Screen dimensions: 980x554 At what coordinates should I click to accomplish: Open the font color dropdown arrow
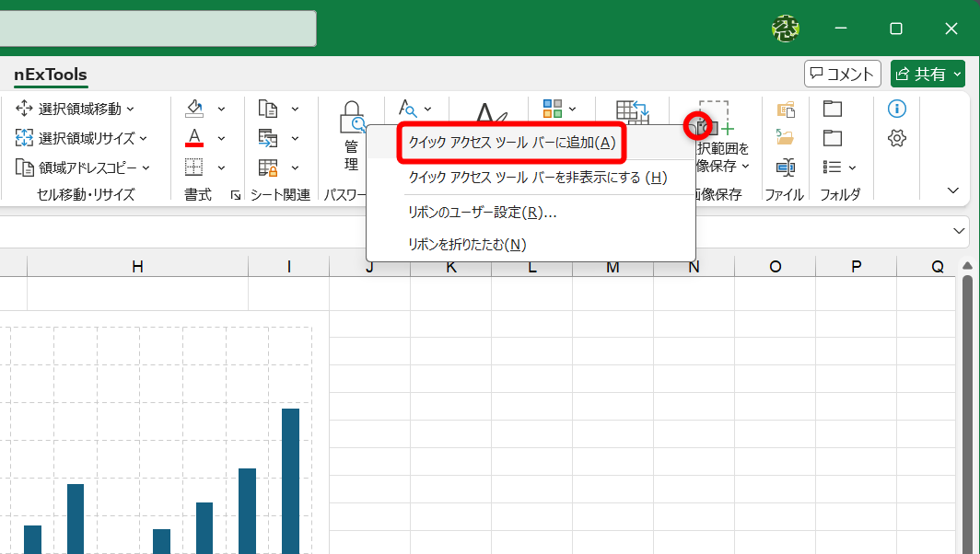pyautogui.click(x=221, y=139)
